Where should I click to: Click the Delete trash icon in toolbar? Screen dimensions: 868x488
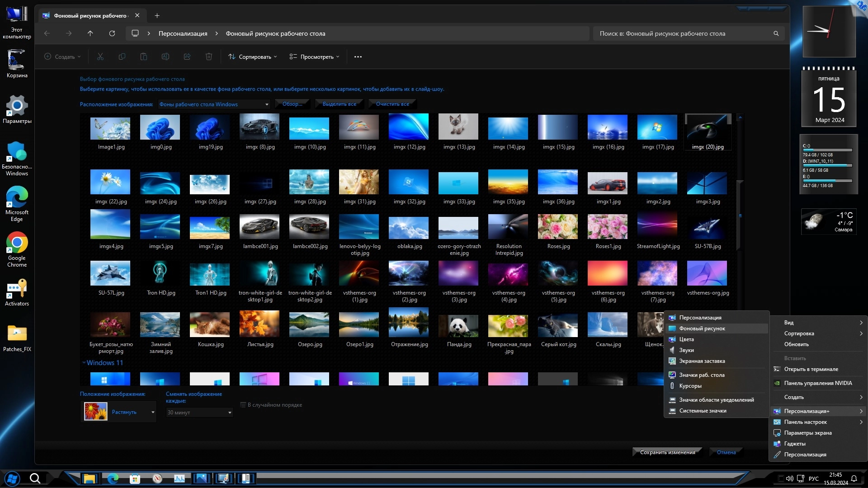coord(209,57)
